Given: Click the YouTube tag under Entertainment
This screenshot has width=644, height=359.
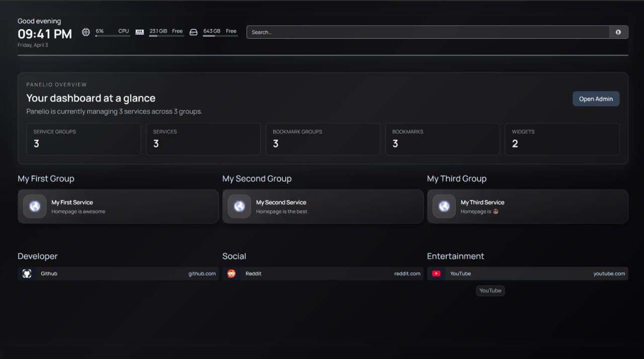Looking at the screenshot, I should point(490,291).
